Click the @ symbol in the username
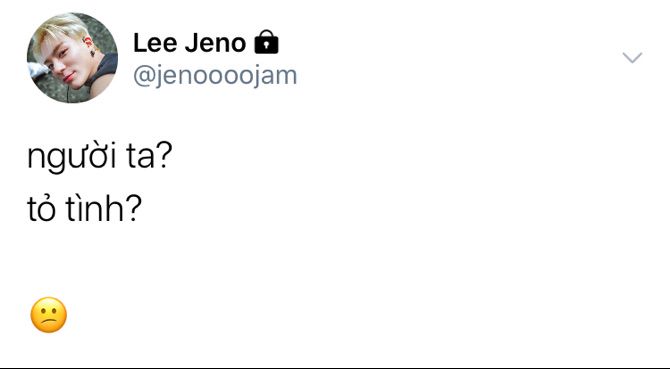Image resolution: width=670 pixels, height=369 pixels. (x=143, y=77)
